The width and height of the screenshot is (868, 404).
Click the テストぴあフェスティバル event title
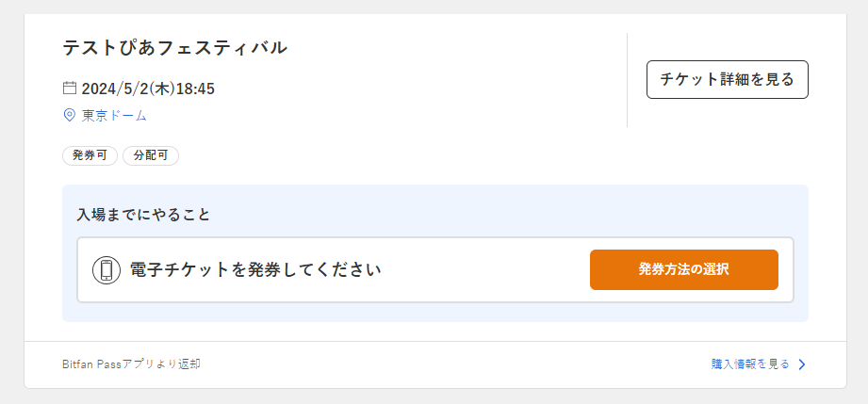[x=174, y=47]
